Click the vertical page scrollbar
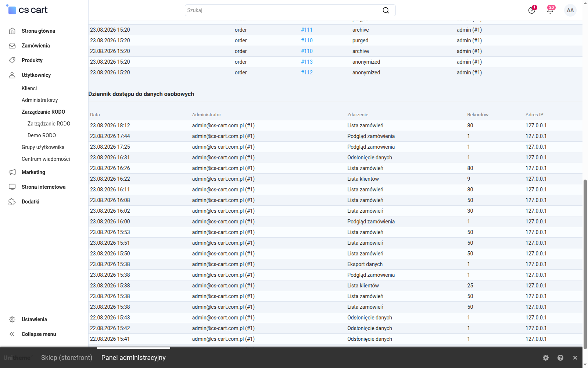The width and height of the screenshot is (588, 368). (585, 263)
